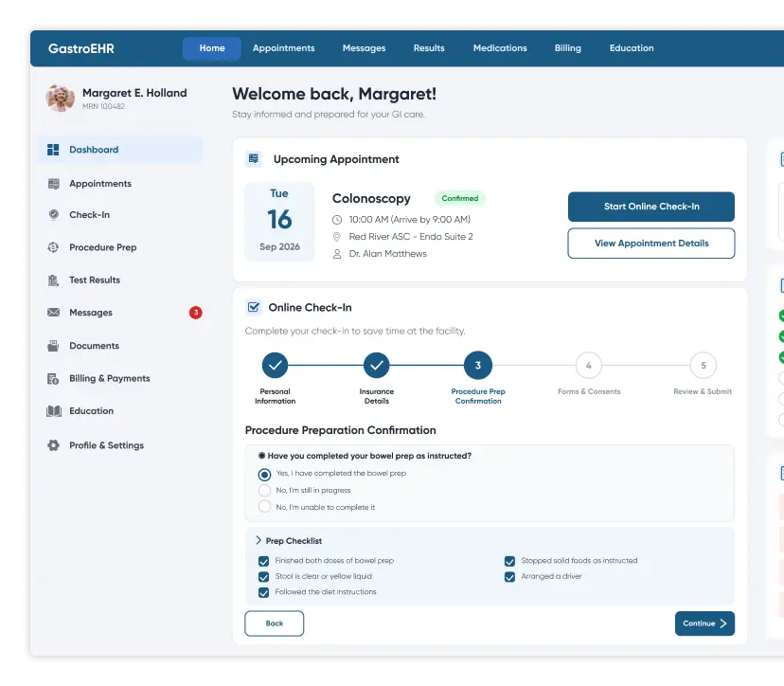The width and height of the screenshot is (784, 686).
Task: Click the Messages envelope icon in sidebar
Action: click(53, 313)
